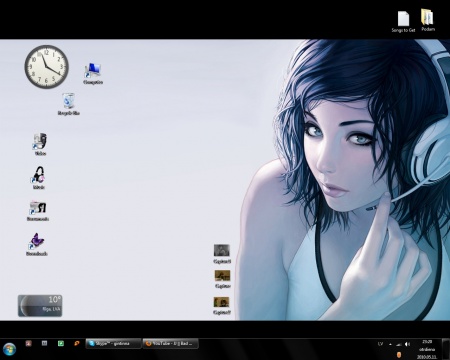
Task: Click the Riga weather gadget
Action: 40,305
